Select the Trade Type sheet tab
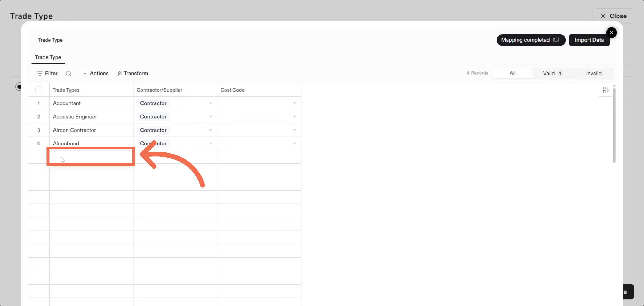Screen dimensions: 644x306 point(48,57)
